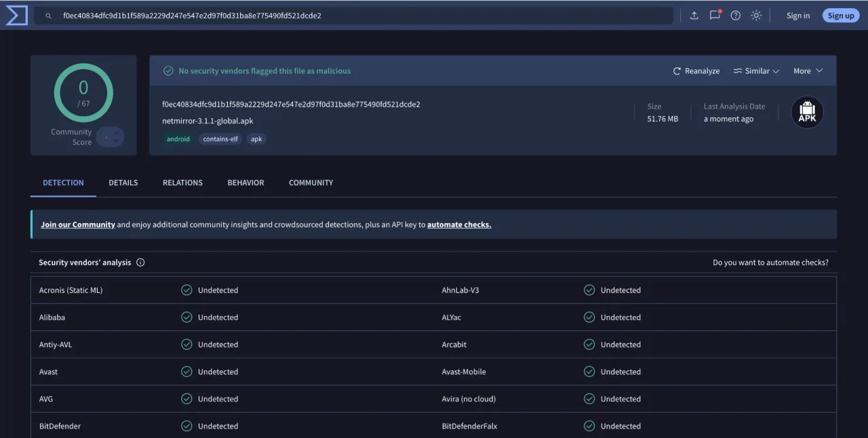Image resolution: width=868 pixels, height=438 pixels.
Task: Click the 'Avast-Mobile' vendor name
Action: click(464, 372)
